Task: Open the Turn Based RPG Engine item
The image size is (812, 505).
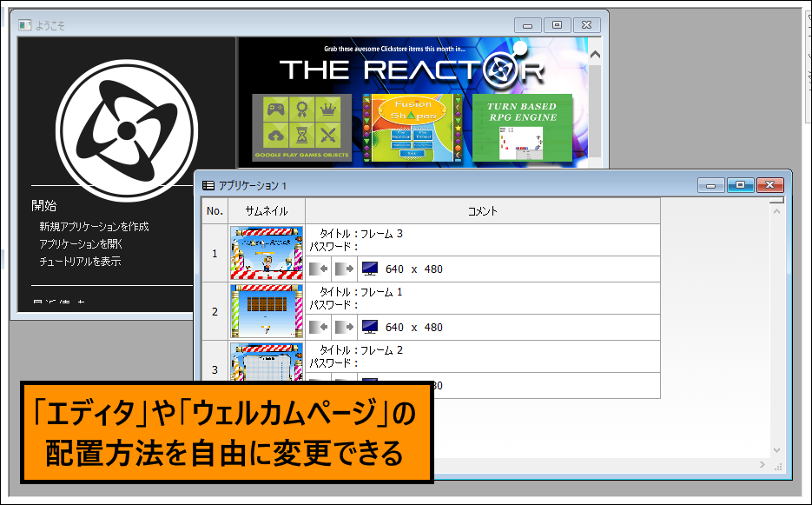Action: coord(522,128)
